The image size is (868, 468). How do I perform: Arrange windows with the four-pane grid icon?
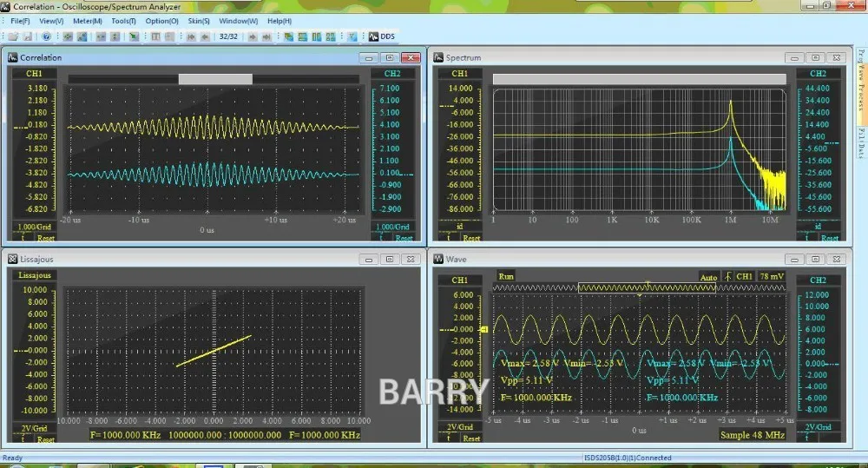[x=331, y=36]
